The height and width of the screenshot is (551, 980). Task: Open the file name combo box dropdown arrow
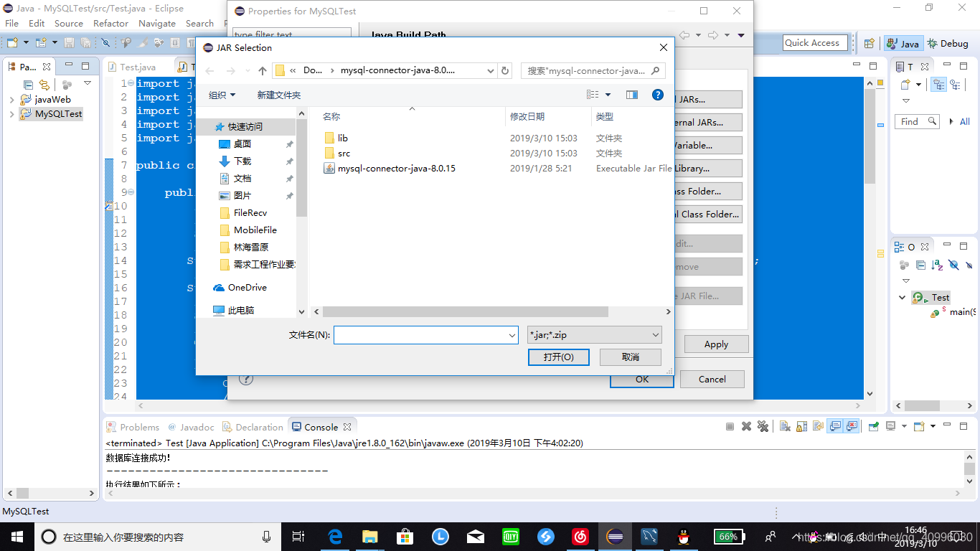click(512, 335)
